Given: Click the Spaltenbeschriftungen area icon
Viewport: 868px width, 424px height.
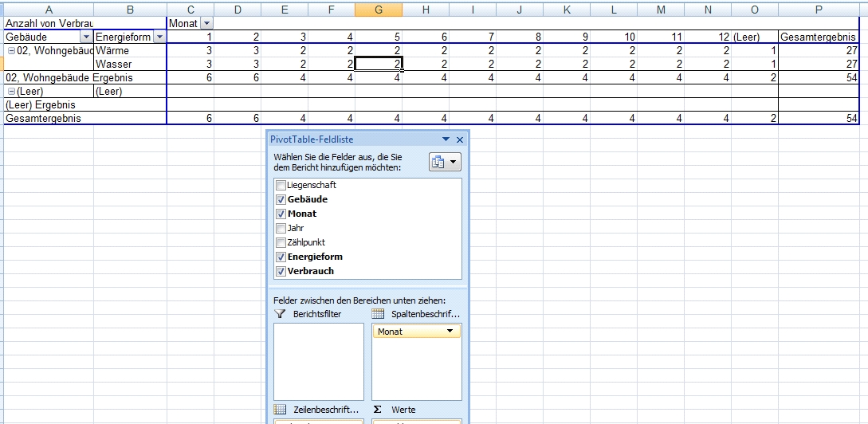Looking at the screenshot, I should pos(378,314).
